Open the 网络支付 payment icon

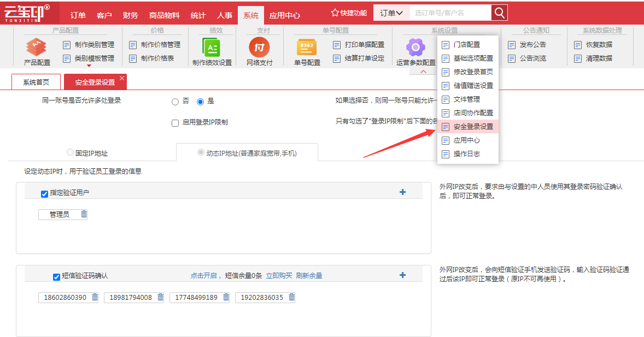[259, 48]
